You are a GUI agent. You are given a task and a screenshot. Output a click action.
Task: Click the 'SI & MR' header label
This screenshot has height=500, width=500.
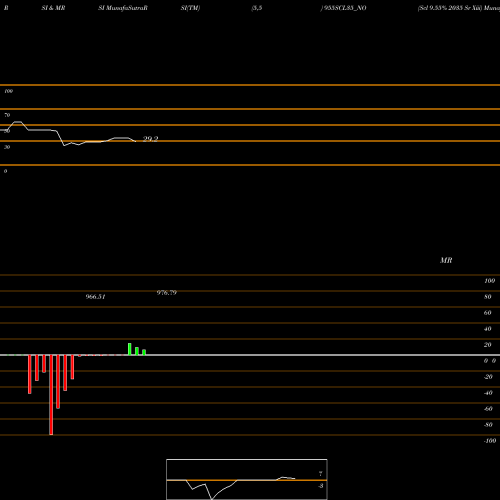(x=53, y=8)
